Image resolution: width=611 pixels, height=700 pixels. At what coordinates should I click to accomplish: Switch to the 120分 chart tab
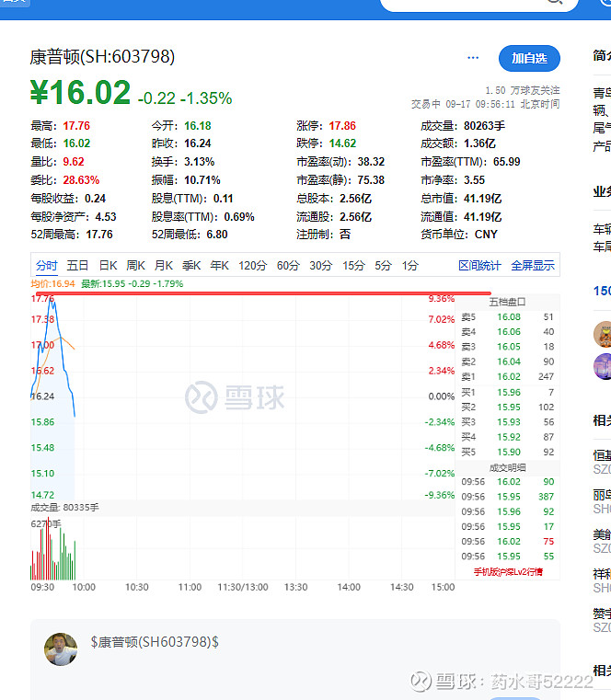coord(252,266)
